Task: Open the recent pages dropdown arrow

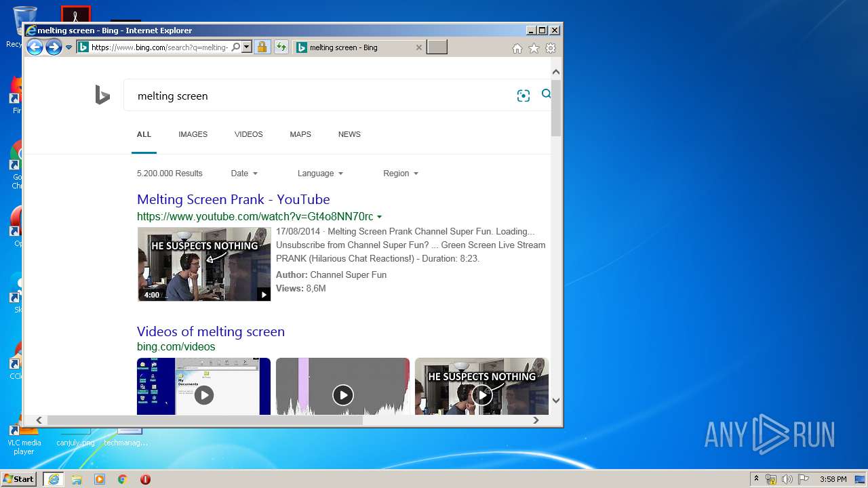Action: tap(68, 47)
